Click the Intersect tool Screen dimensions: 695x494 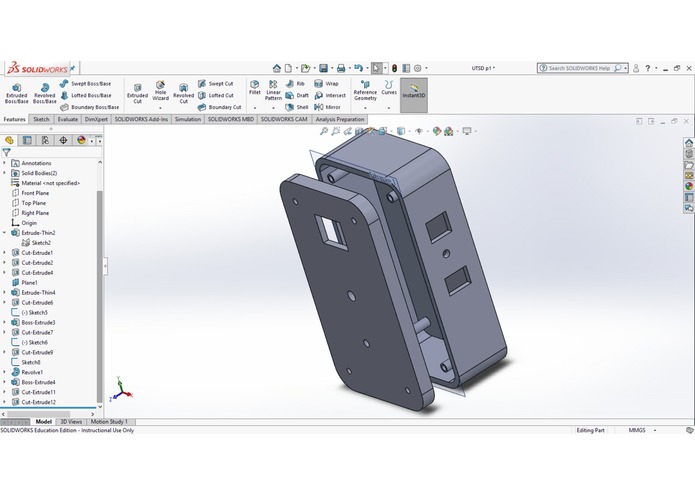tap(330, 95)
